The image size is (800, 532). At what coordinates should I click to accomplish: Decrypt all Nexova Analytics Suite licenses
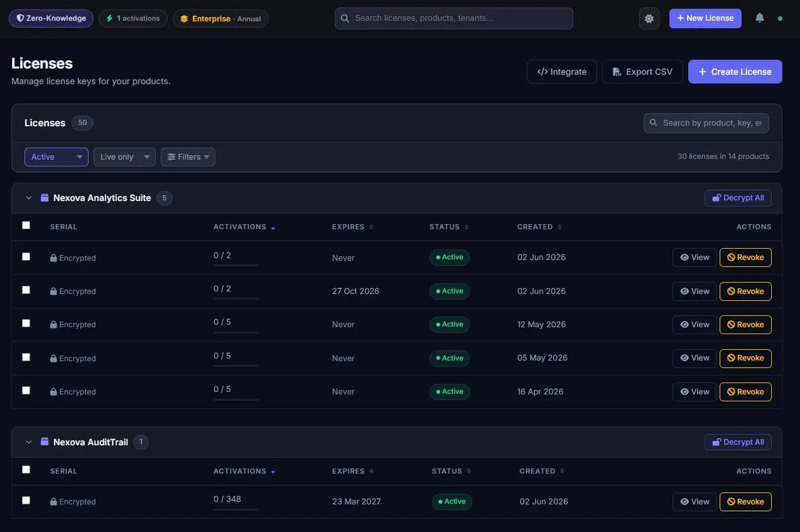tap(738, 198)
